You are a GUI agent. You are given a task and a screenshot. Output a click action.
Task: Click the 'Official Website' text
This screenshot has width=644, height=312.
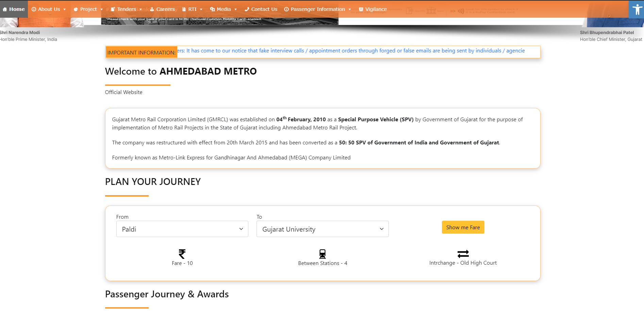pyautogui.click(x=123, y=92)
